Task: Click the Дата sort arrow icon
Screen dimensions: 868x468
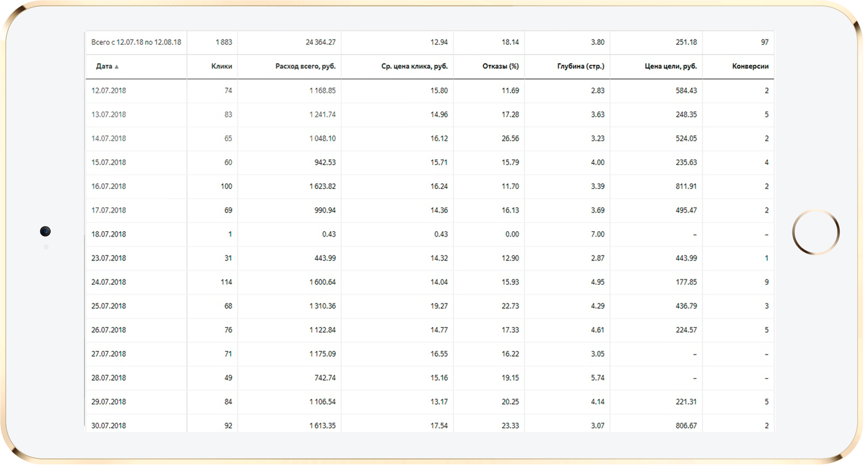Action: tap(117, 67)
